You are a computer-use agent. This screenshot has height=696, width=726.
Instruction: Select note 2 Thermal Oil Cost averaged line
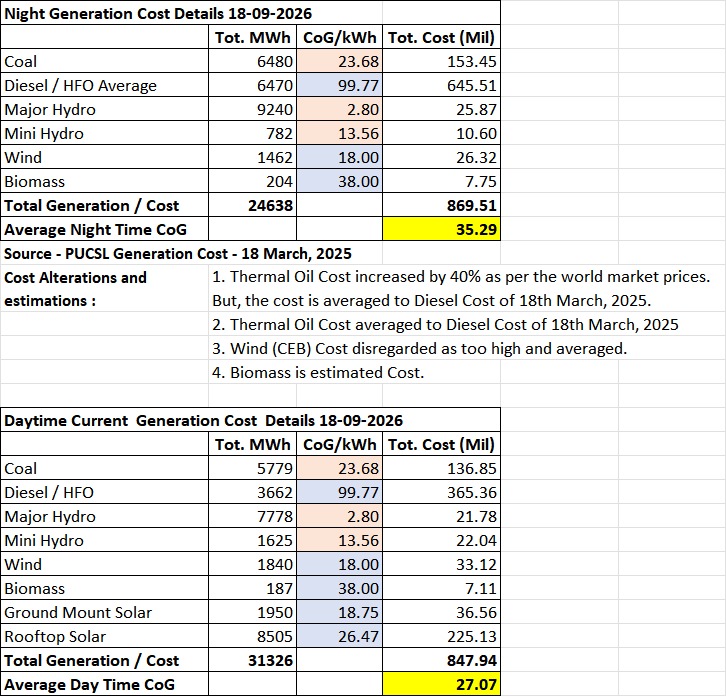445,325
